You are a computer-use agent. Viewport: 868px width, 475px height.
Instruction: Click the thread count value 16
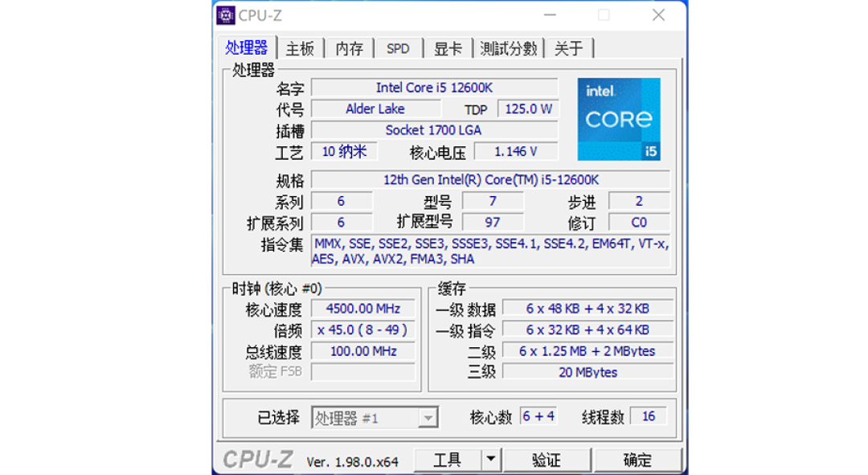click(x=649, y=416)
